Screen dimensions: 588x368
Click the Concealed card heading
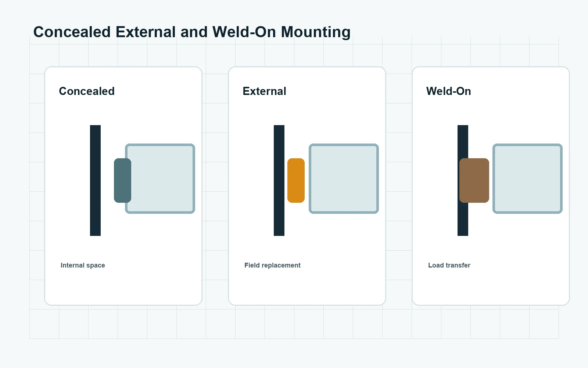87,91
